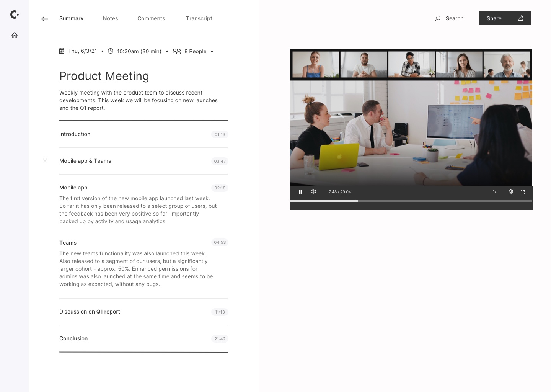
Task: Click the share export arrow icon
Action: tap(520, 18)
